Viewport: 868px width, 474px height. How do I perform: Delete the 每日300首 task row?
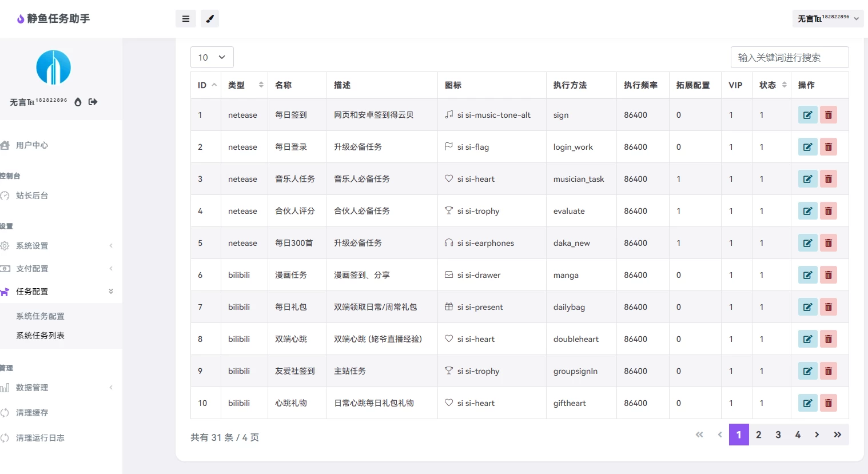[828, 243]
